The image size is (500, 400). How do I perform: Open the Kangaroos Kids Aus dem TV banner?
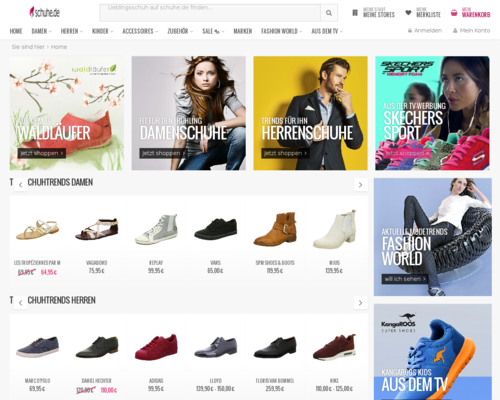pos(433,352)
